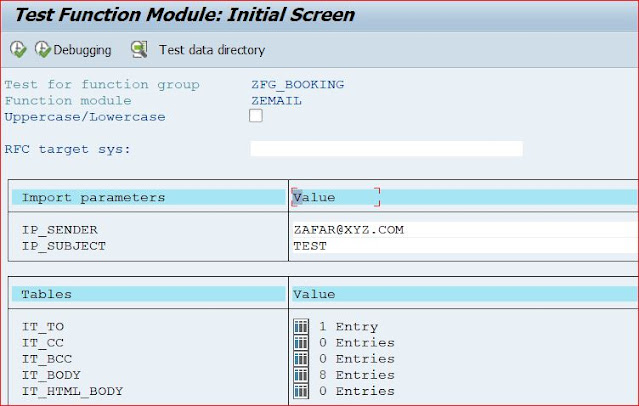Viewport: 639px width, 406px height.
Task: Select the IP_SENDER parameter label
Action: coord(60,230)
